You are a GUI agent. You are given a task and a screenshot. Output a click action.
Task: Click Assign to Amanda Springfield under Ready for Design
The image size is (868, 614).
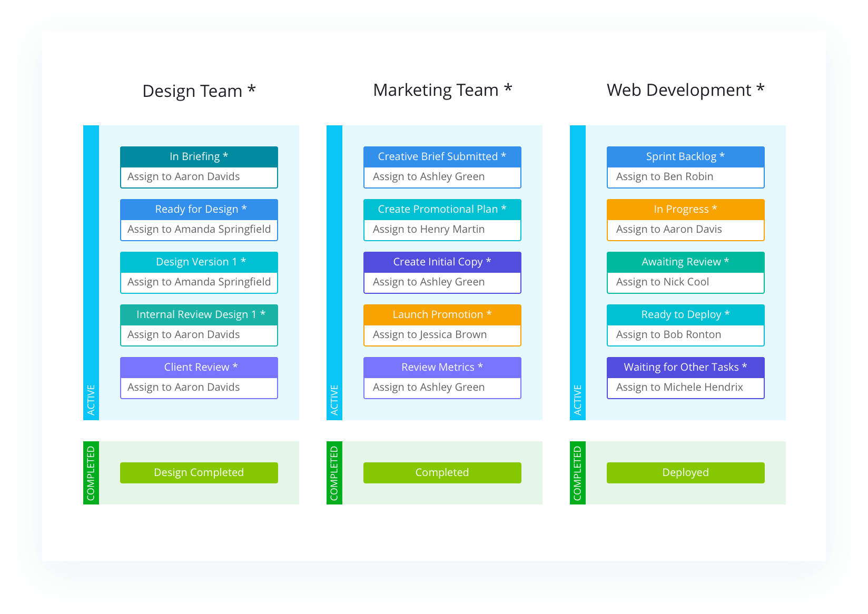(199, 230)
